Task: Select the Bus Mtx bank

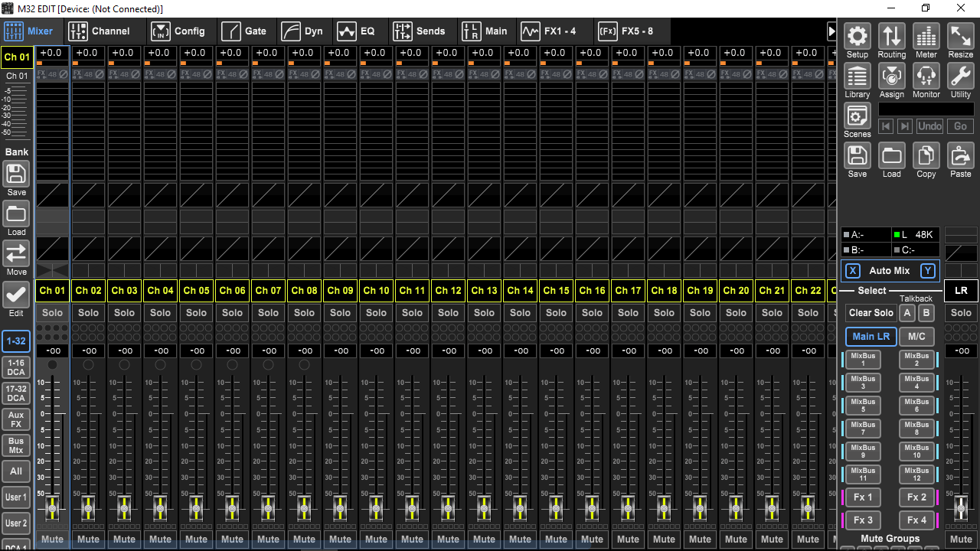Action: point(16,445)
